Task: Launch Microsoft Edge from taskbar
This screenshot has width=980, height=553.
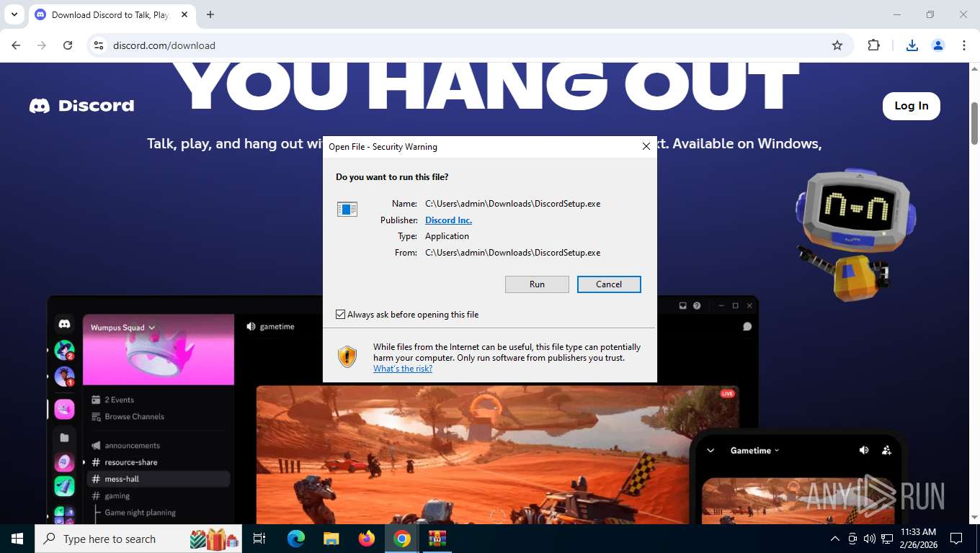Action: click(296, 539)
